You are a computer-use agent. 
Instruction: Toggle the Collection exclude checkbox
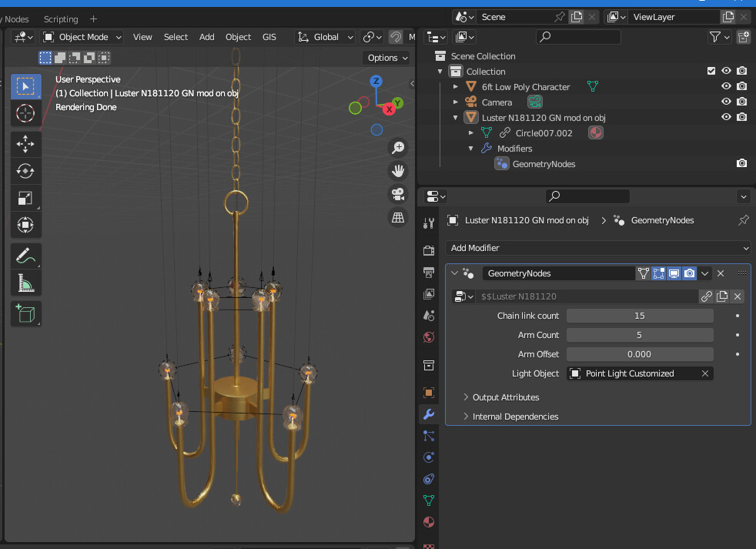tap(711, 71)
